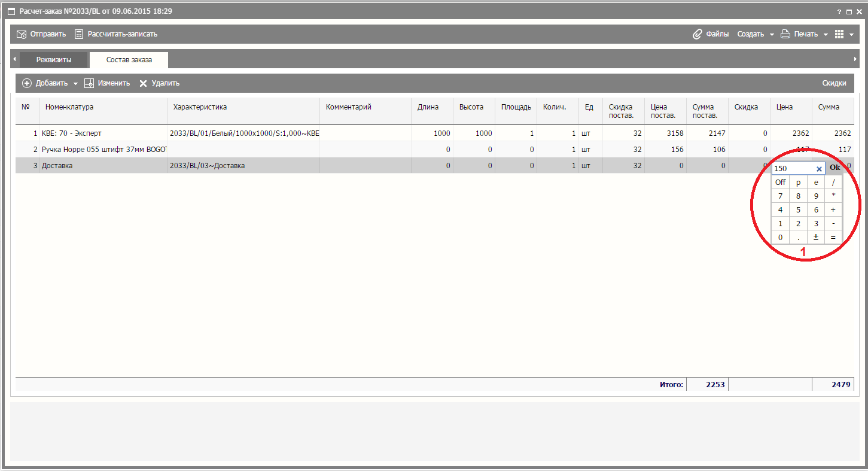This screenshot has height=471, width=868.
Task: Click the decimal point key on calculator
Action: coord(798,237)
